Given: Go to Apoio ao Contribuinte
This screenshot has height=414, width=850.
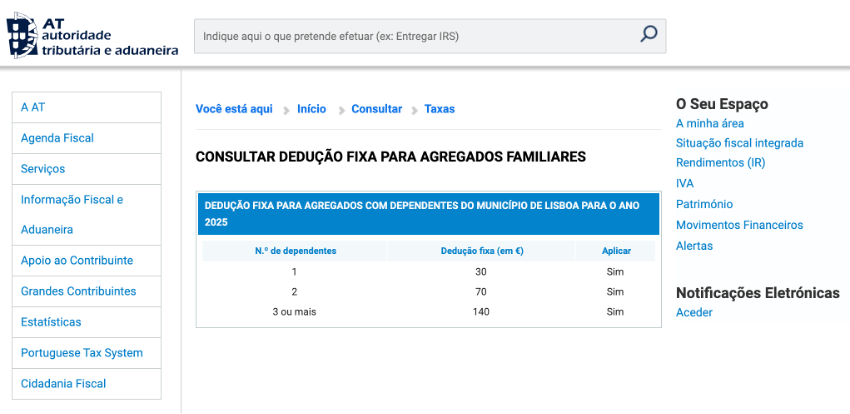Looking at the screenshot, I should tap(77, 260).
